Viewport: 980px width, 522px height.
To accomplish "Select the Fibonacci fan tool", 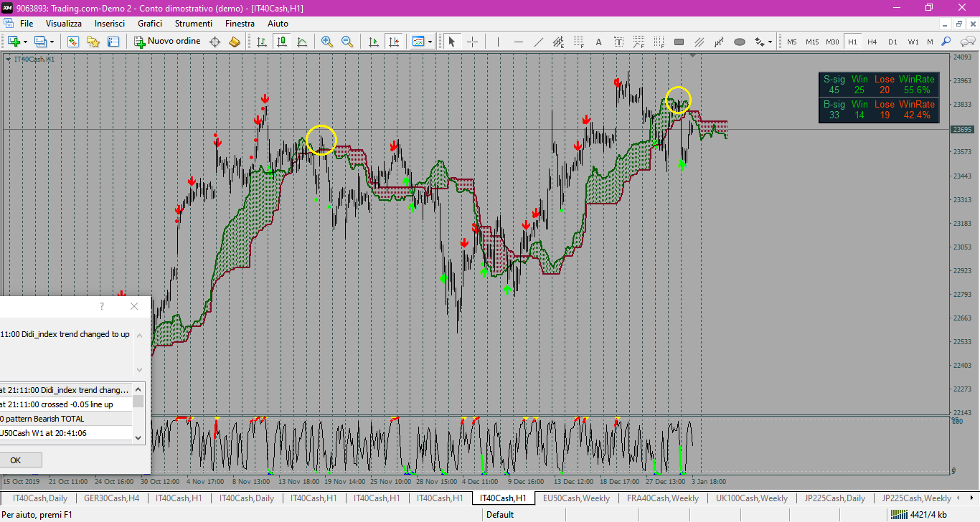I will (x=639, y=42).
